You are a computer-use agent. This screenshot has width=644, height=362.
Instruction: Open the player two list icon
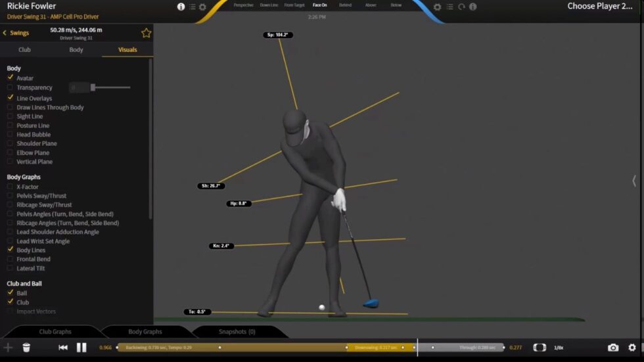pos(449,7)
